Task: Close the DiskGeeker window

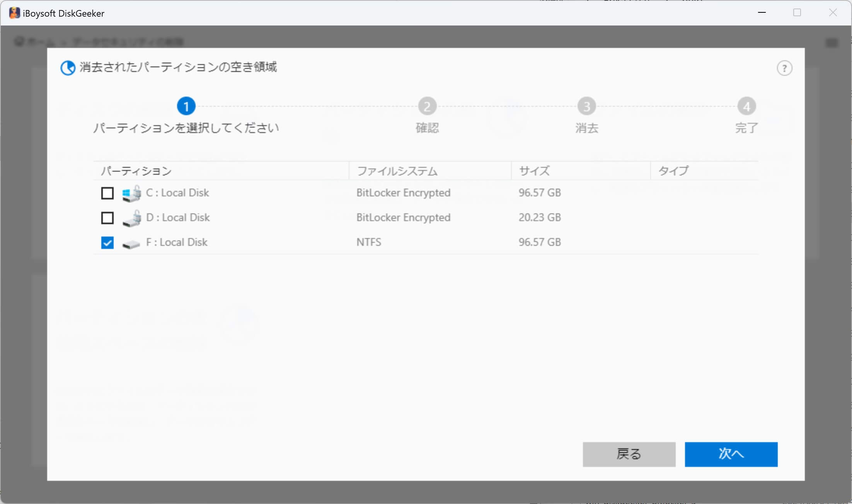Action: point(833,13)
